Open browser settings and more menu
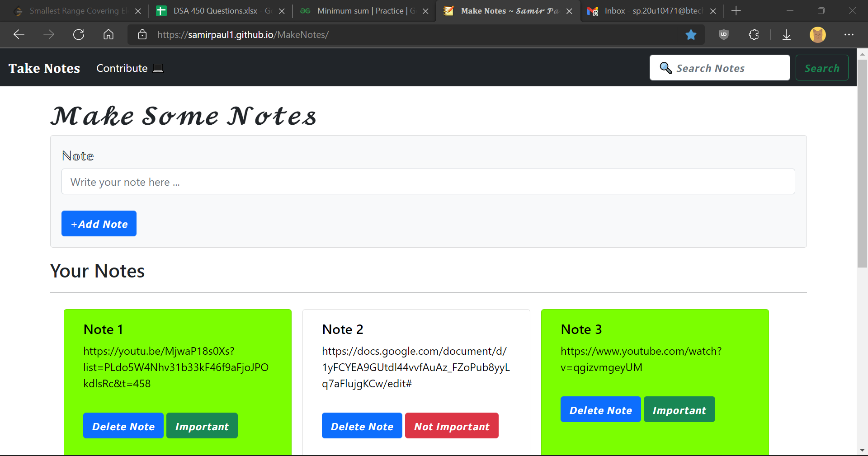The height and width of the screenshot is (456, 868). [x=849, y=34]
